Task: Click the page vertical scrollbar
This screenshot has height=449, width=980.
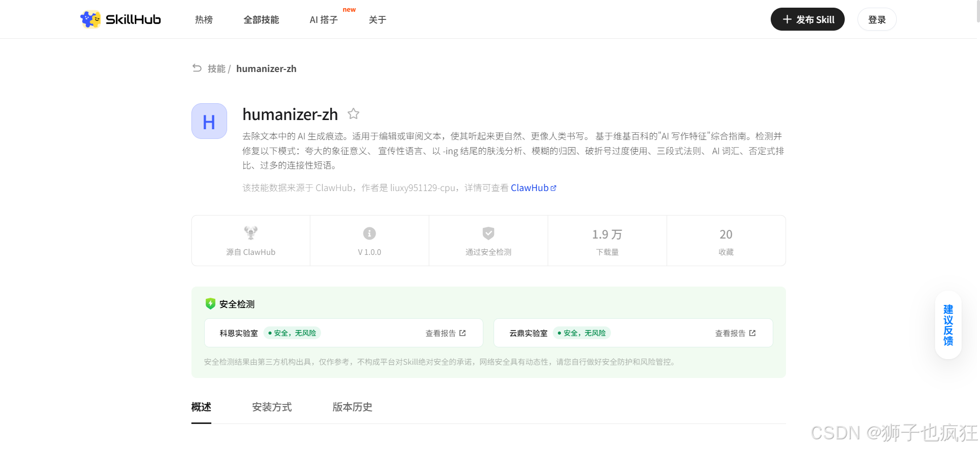Action: [x=977, y=11]
